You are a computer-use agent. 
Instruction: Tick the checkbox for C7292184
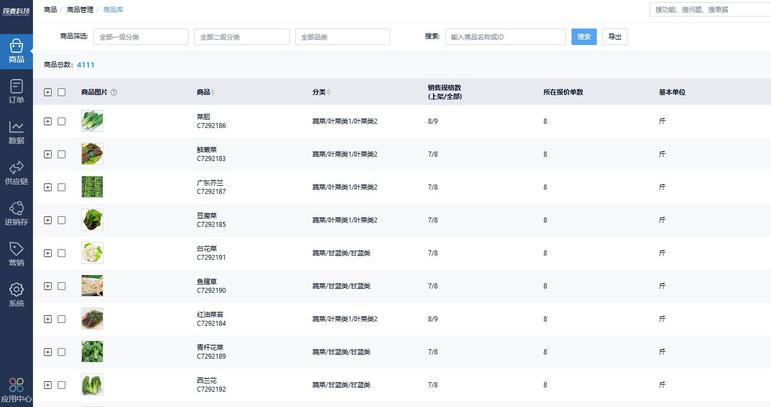[61, 319]
